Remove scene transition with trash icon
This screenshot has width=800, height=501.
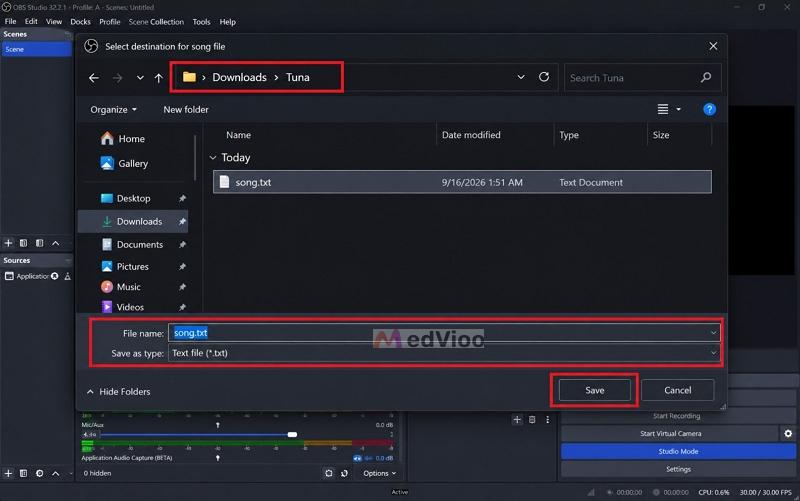click(532, 419)
